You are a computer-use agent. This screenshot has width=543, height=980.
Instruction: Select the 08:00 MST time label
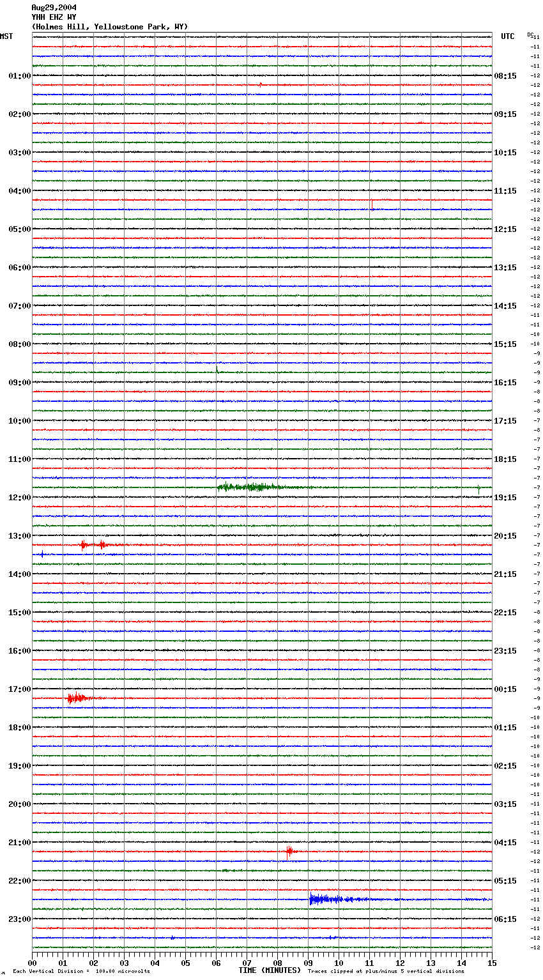(x=20, y=344)
